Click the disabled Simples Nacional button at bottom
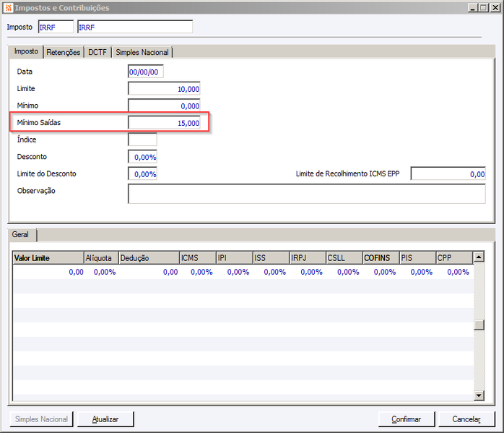Screen dimensions: 504x433 [x=41, y=419]
